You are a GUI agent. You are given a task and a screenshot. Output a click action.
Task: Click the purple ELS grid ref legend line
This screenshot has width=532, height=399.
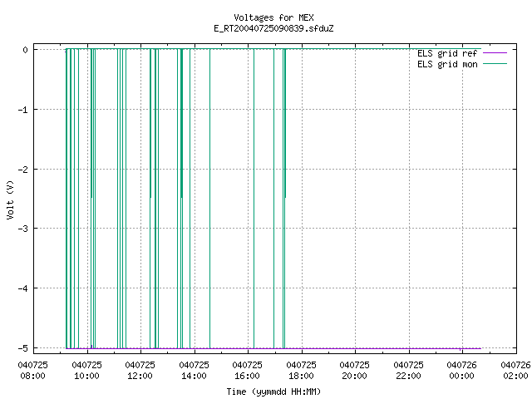coord(495,53)
